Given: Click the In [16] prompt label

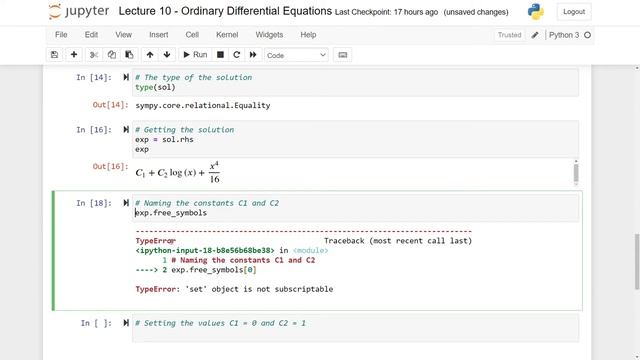Looking at the screenshot, I should pos(94,129).
